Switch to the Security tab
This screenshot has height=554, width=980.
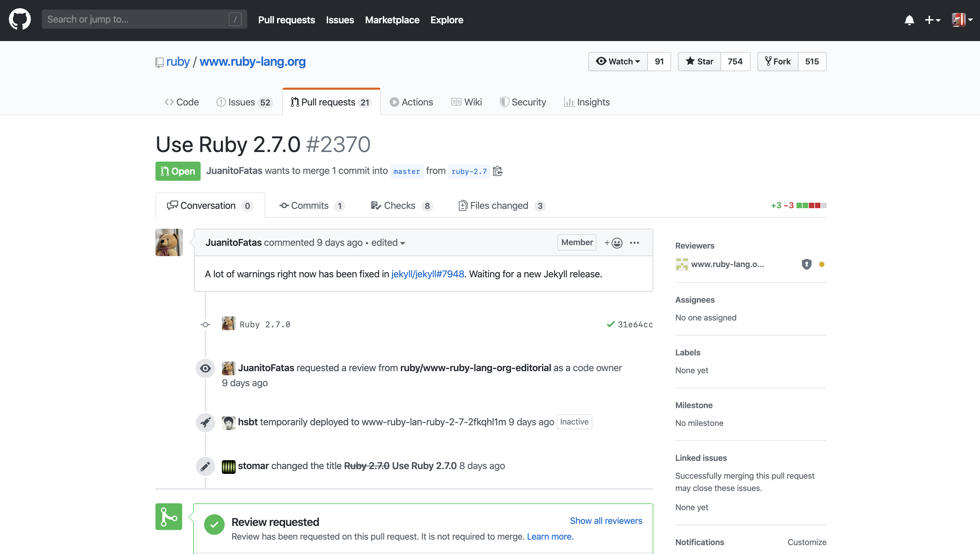click(523, 102)
